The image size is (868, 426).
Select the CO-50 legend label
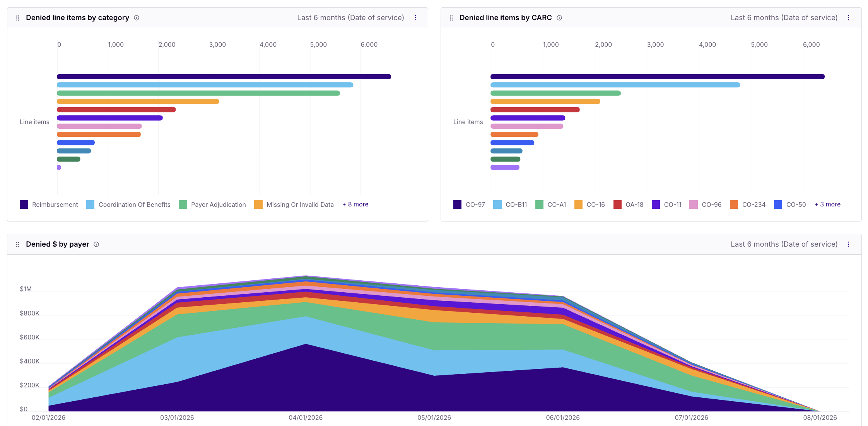coord(796,204)
